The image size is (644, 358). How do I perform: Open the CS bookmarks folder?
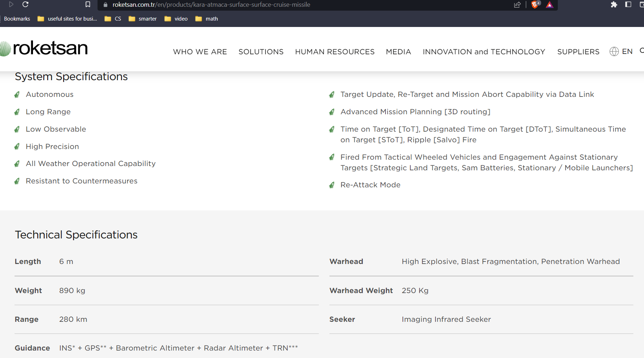click(113, 19)
